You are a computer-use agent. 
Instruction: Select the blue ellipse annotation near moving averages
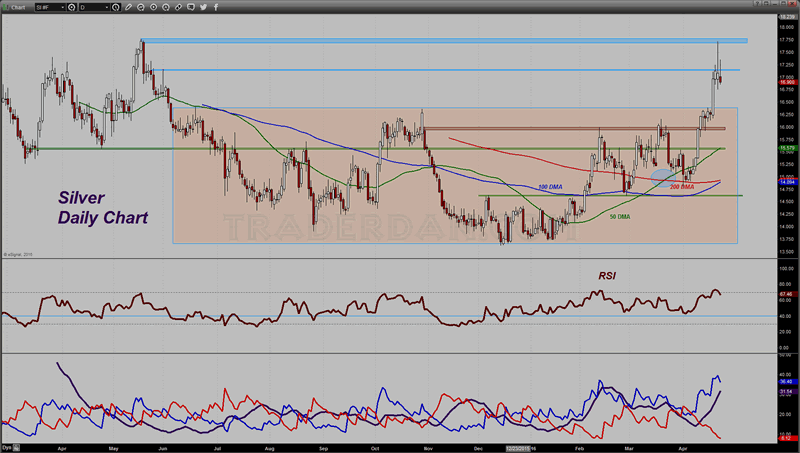point(663,176)
